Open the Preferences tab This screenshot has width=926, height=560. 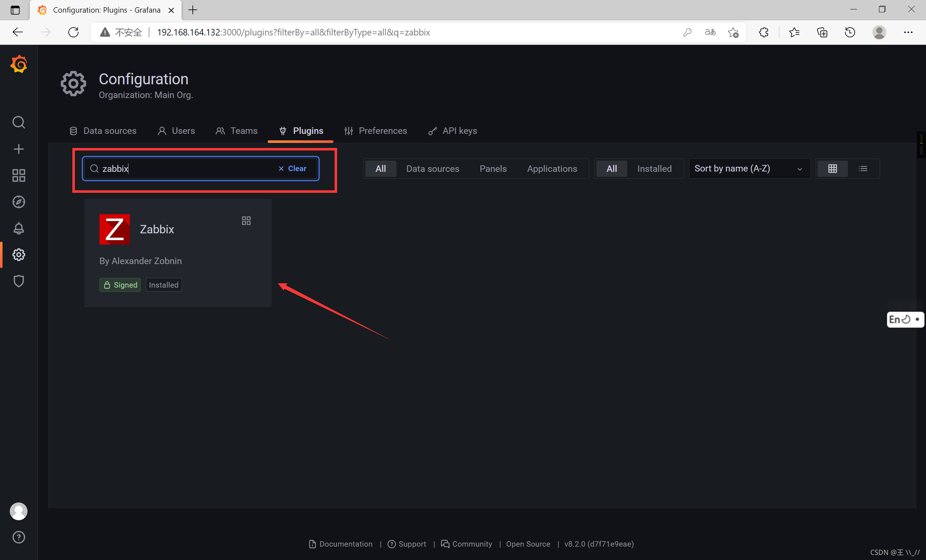(x=375, y=131)
